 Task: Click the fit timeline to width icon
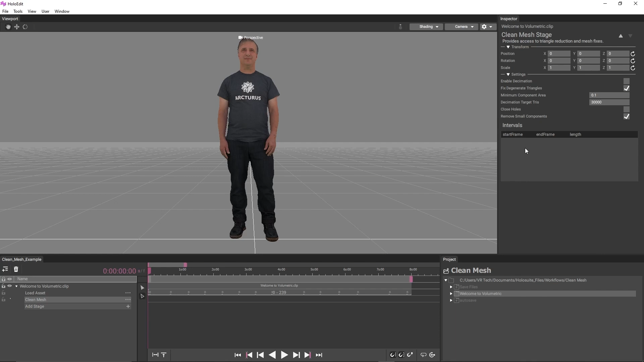tap(155, 355)
